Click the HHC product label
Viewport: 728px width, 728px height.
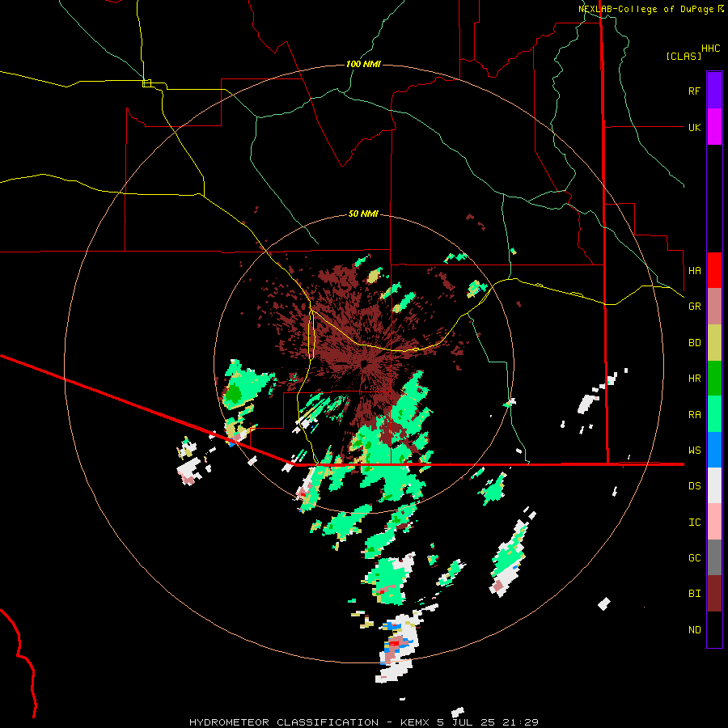click(711, 49)
